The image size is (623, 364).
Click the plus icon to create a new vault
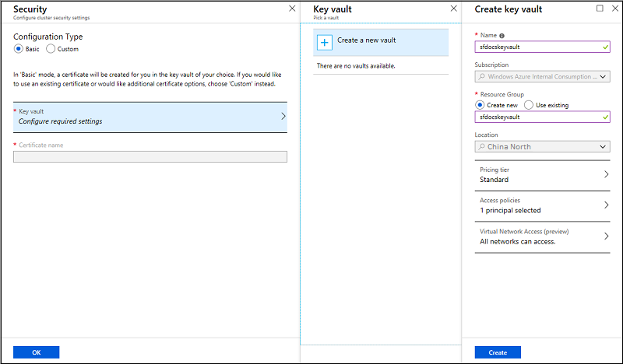coord(325,43)
